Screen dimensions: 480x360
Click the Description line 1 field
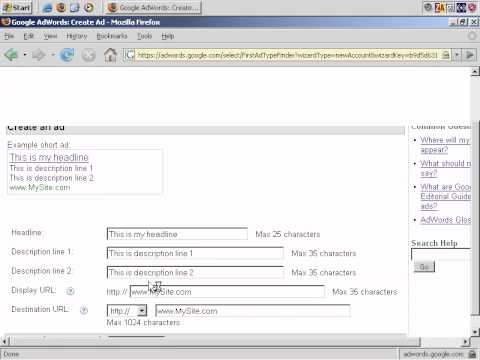point(195,253)
